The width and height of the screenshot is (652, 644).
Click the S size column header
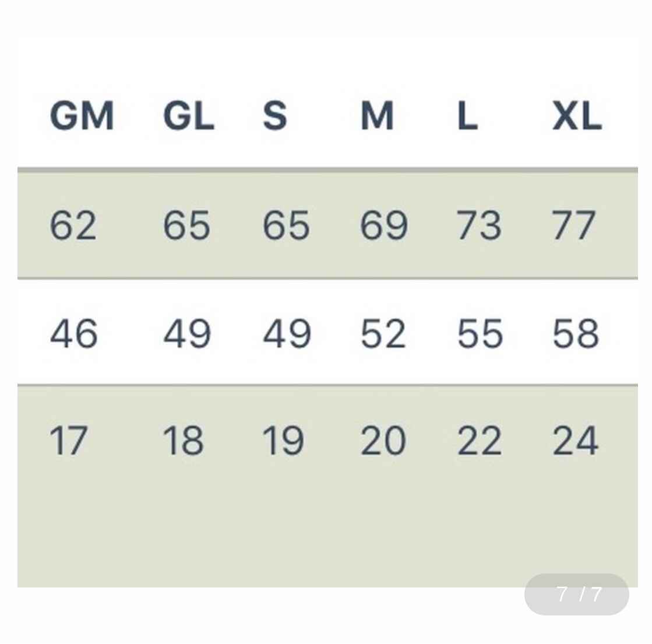click(x=274, y=116)
